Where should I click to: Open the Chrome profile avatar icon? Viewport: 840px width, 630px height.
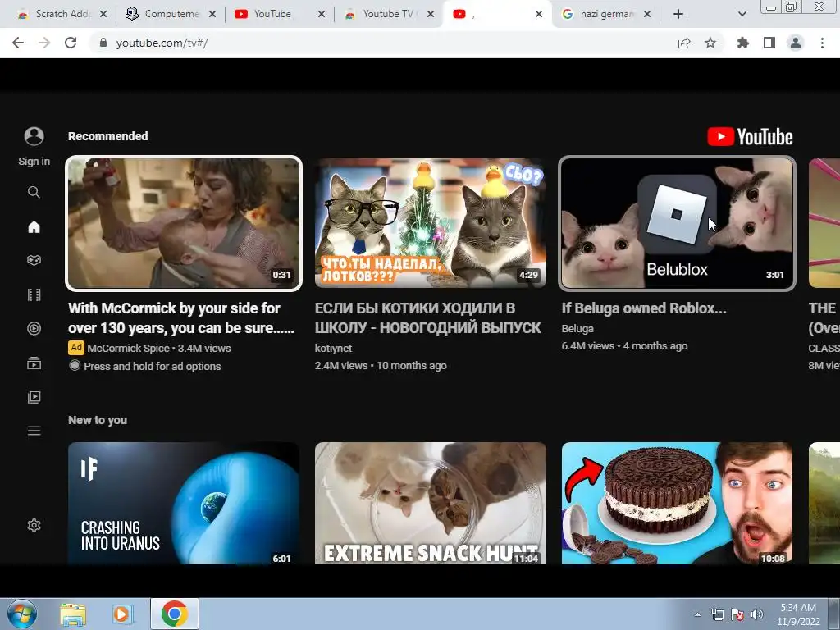click(796, 43)
